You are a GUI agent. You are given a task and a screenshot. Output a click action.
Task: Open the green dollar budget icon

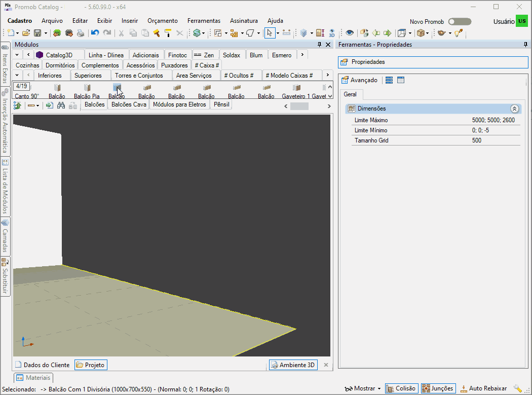pyautogui.click(x=197, y=33)
